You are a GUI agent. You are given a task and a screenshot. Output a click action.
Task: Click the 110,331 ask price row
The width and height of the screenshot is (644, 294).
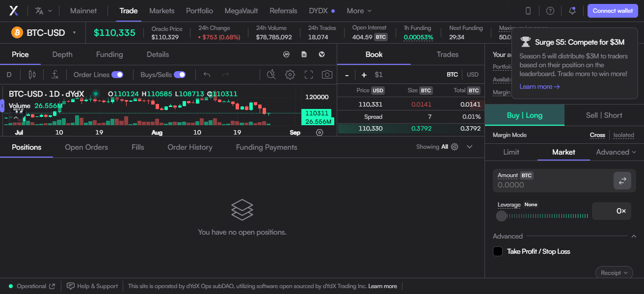[411, 104]
